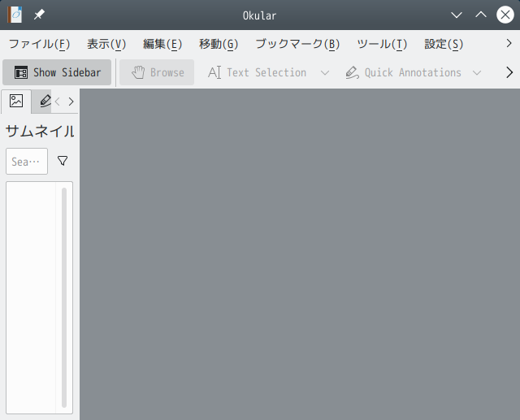Open the ブックマーク(B) menu
This screenshot has height=420, width=520.
pos(297,44)
